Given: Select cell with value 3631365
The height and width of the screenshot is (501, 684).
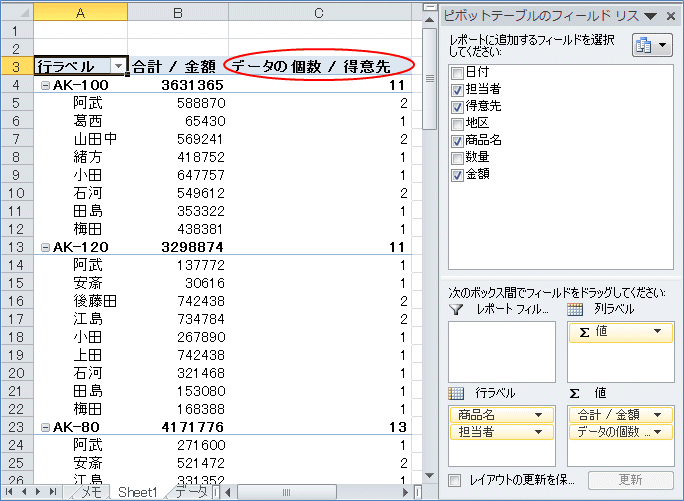Looking at the screenshot, I should coord(178,85).
